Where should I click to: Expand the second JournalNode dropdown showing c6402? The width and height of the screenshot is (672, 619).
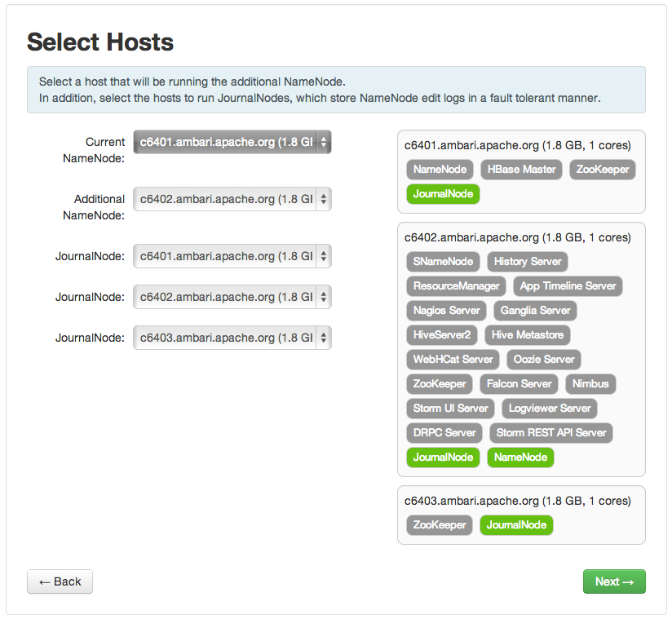[x=232, y=297]
